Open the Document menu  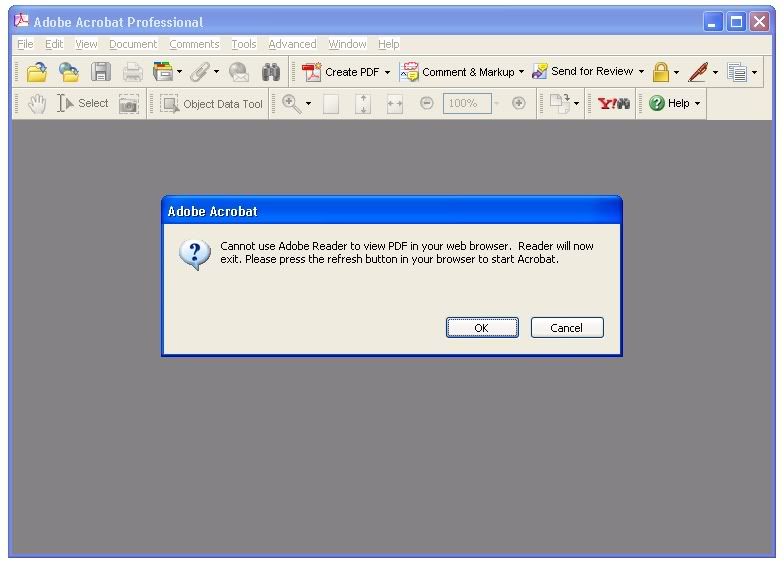[133, 44]
